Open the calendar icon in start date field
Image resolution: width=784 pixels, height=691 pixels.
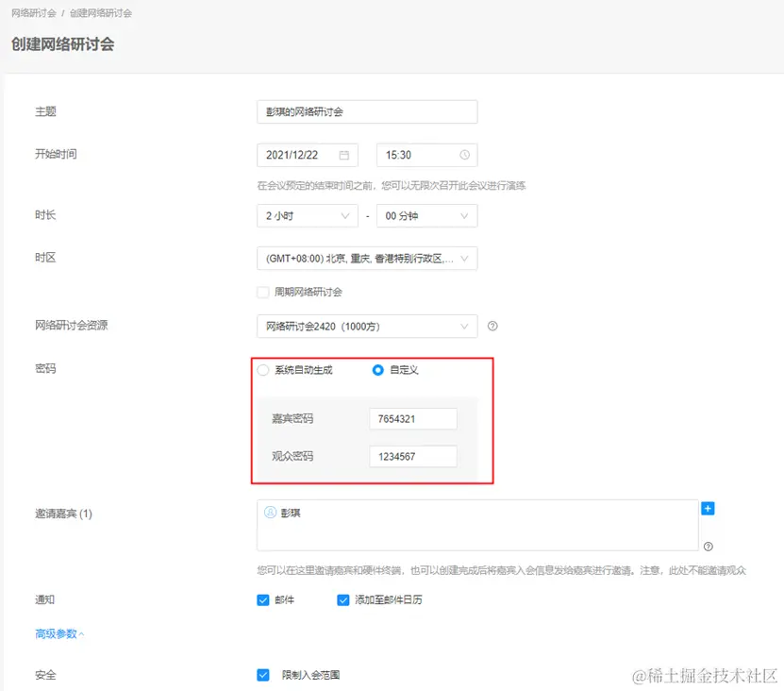344,155
